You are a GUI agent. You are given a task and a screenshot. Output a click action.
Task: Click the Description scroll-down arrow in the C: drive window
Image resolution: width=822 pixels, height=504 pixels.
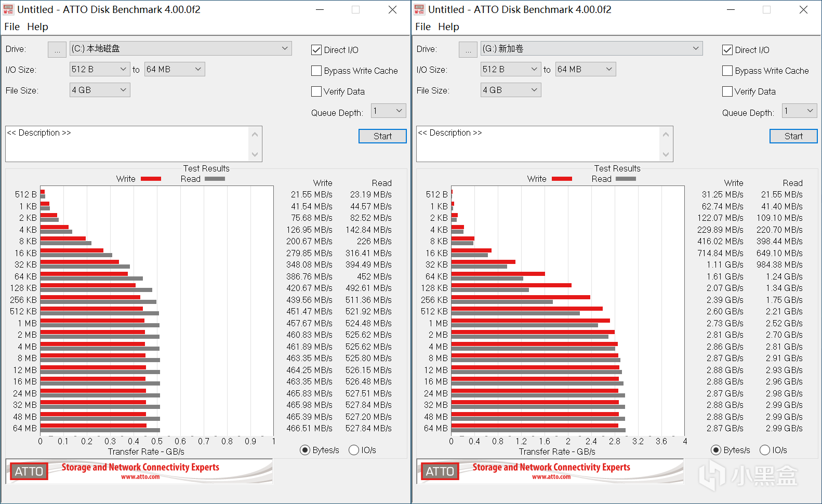click(x=255, y=154)
